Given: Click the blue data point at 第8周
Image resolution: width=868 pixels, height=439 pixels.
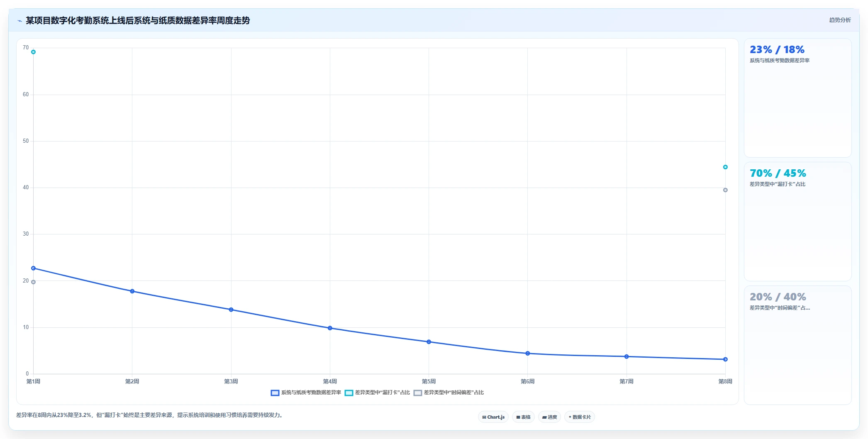Looking at the screenshot, I should (725, 359).
